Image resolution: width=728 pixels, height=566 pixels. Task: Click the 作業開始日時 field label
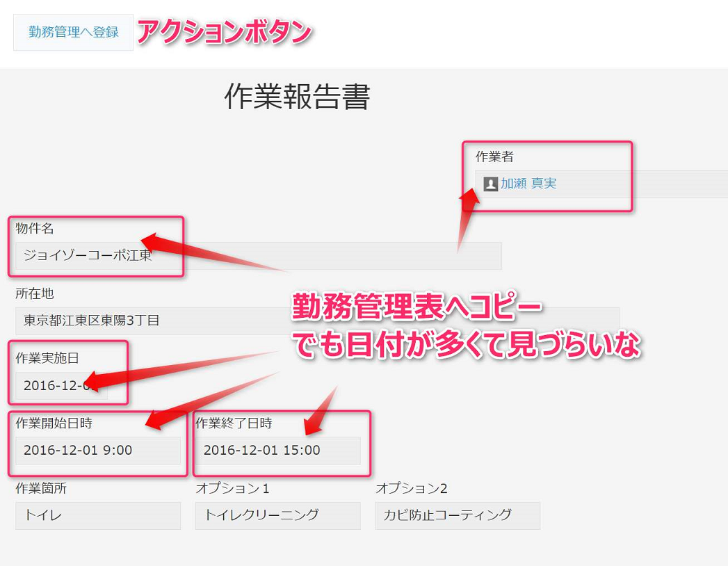54,423
